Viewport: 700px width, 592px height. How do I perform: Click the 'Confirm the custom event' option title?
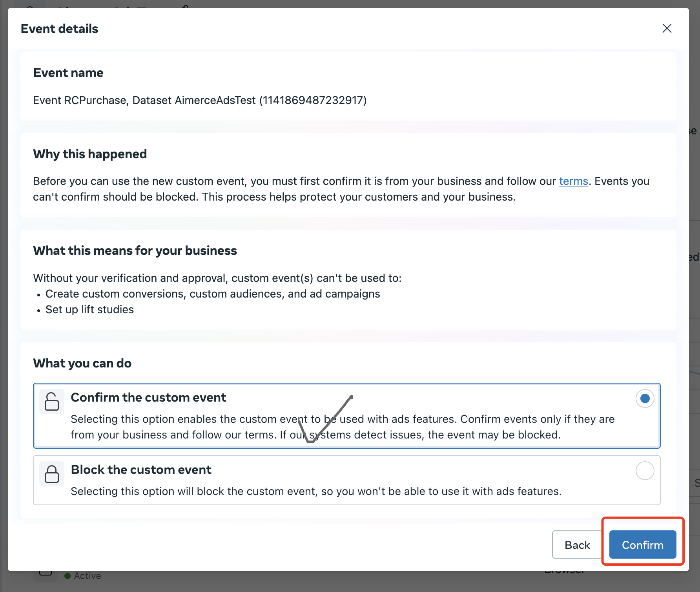click(x=148, y=397)
